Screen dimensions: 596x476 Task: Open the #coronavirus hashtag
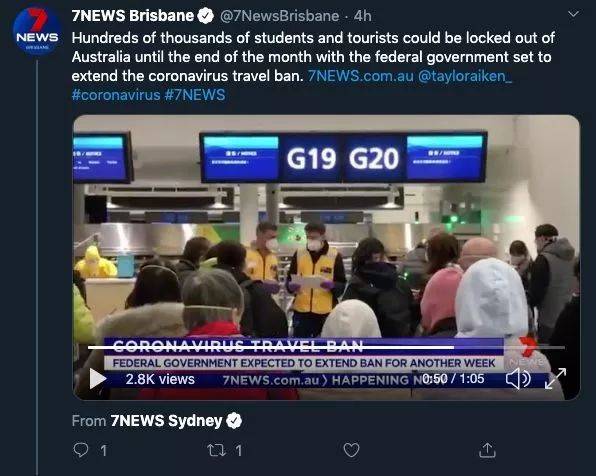pyautogui.click(x=116, y=95)
